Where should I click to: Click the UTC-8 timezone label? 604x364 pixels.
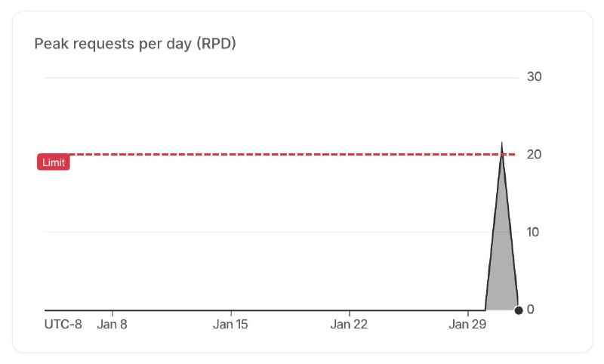pos(63,325)
